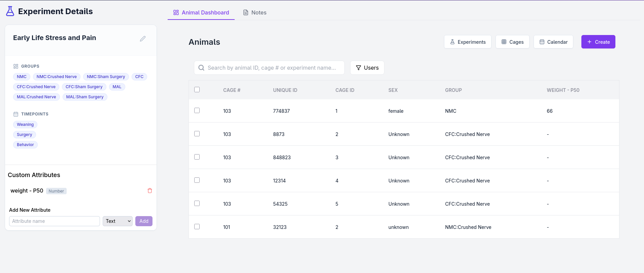
Task: Select the NMC:Sham Surgery group tag
Action: (106, 77)
